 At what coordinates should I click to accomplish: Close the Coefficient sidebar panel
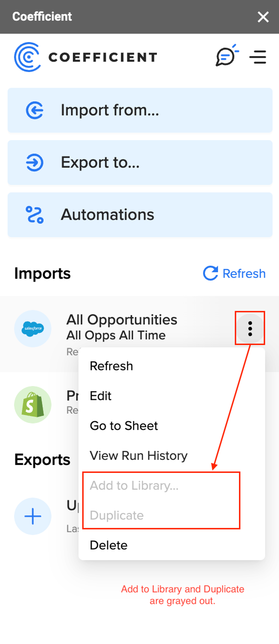(x=263, y=17)
